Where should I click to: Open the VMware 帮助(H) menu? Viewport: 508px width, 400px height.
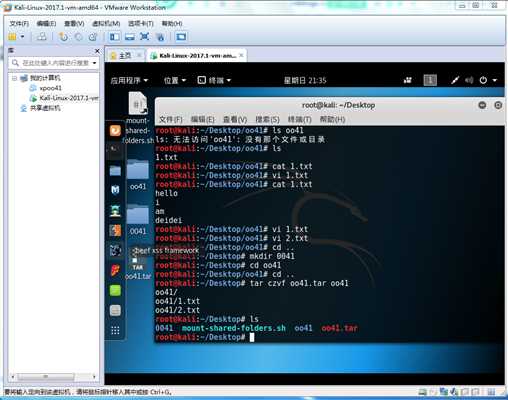(x=172, y=24)
